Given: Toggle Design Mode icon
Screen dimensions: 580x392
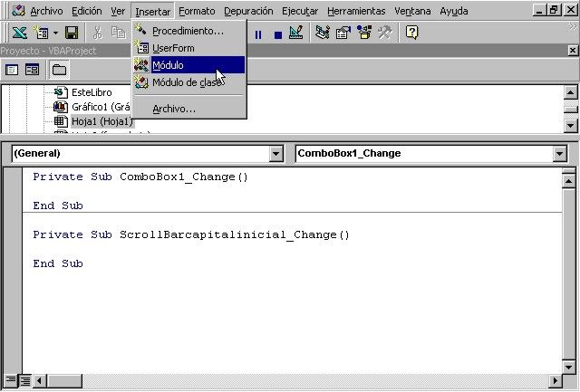Looking at the screenshot, I should [296, 33].
